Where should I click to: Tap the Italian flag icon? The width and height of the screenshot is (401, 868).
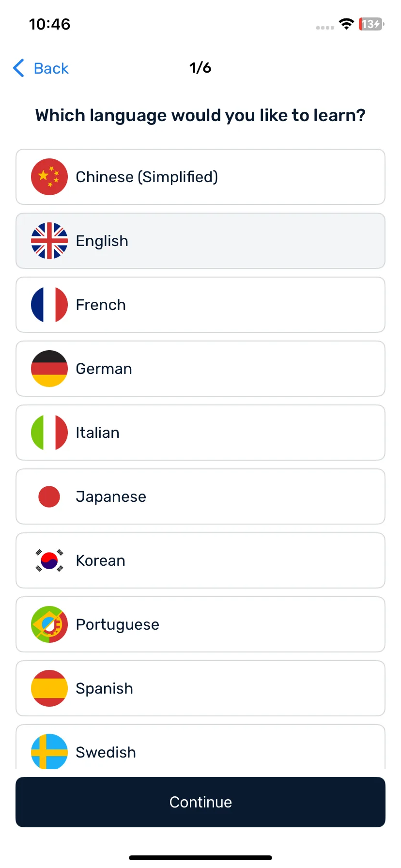click(49, 433)
